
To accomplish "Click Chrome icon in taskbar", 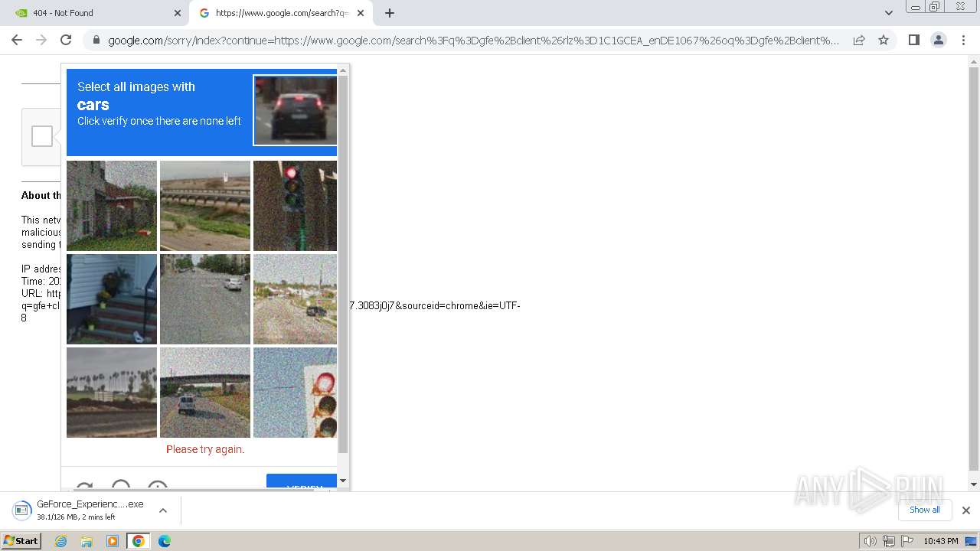I will [x=139, y=541].
